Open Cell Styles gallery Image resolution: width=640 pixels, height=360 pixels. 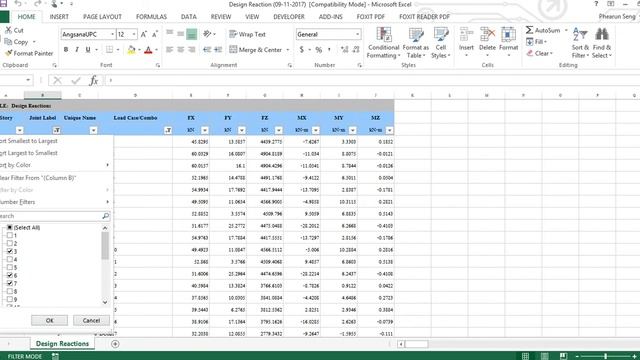pos(440,43)
